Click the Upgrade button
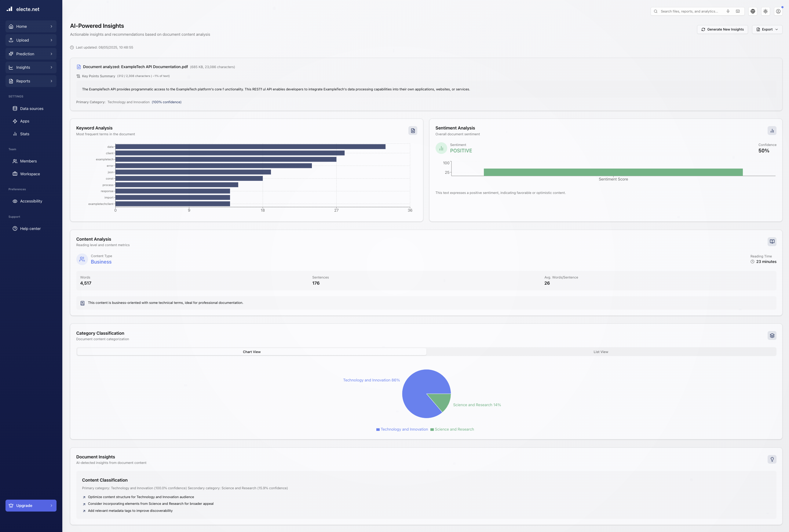 31,505
